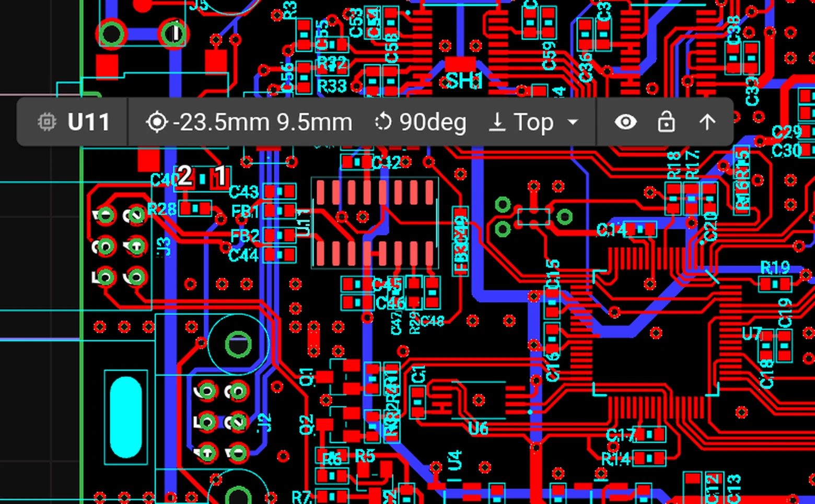This screenshot has width=815, height=504.
Task: Click the J3 connector label
Action: (x=164, y=246)
